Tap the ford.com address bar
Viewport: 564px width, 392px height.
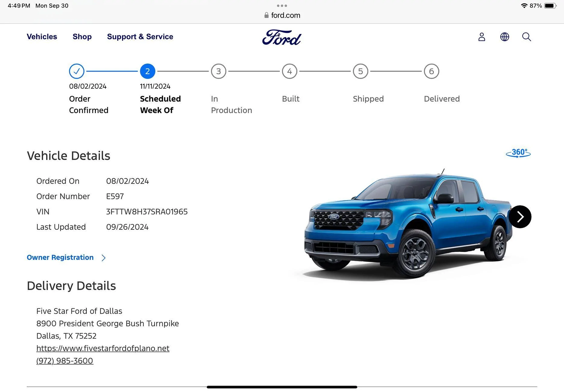[282, 15]
